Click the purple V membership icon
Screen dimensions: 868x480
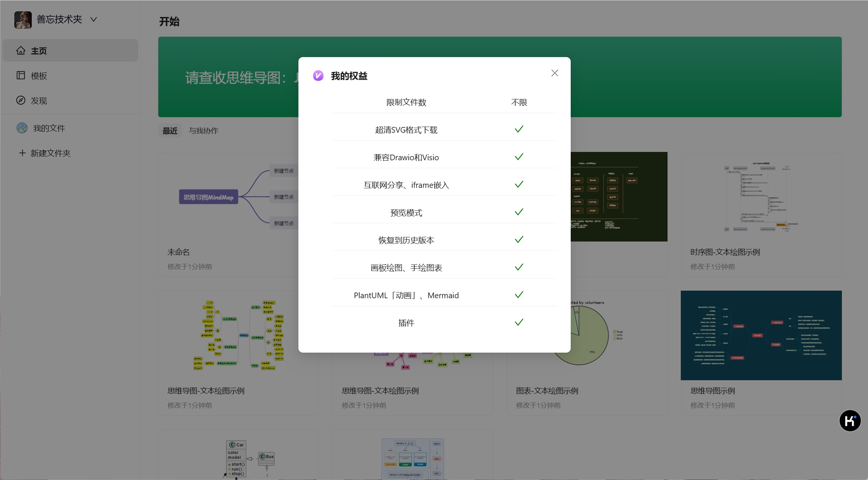(x=318, y=76)
